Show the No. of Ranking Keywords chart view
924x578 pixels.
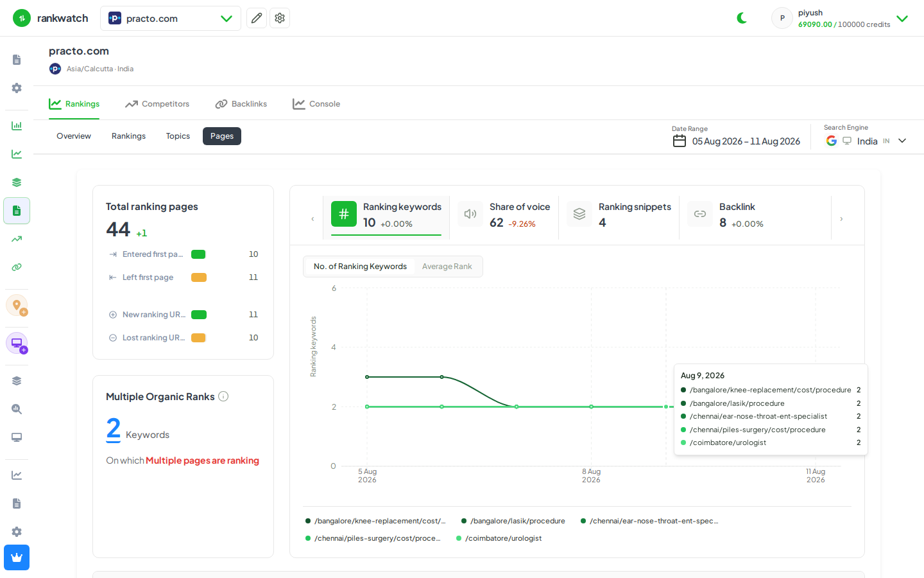pyautogui.click(x=360, y=267)
